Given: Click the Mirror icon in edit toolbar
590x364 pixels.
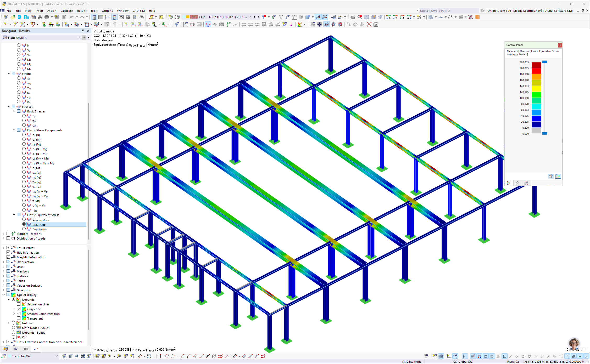Looking at the screenshot, I should tap(362, 24).
